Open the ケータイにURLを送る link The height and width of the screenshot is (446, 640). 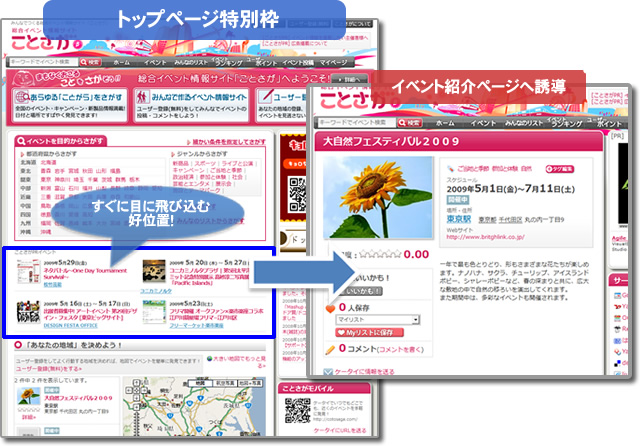coord(340,430)
